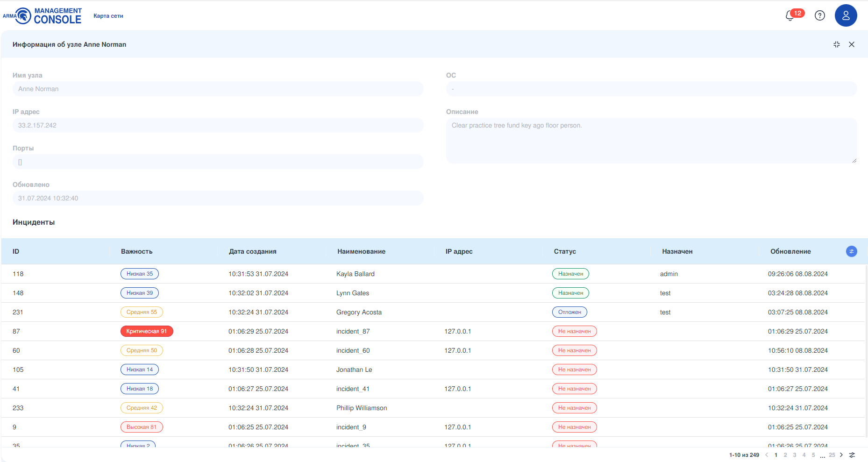Image resolution: width=868 pixels, height=462 pixels.
Task: Open the notifications bell with 12 alerts
Action: [x=790, y=15]
